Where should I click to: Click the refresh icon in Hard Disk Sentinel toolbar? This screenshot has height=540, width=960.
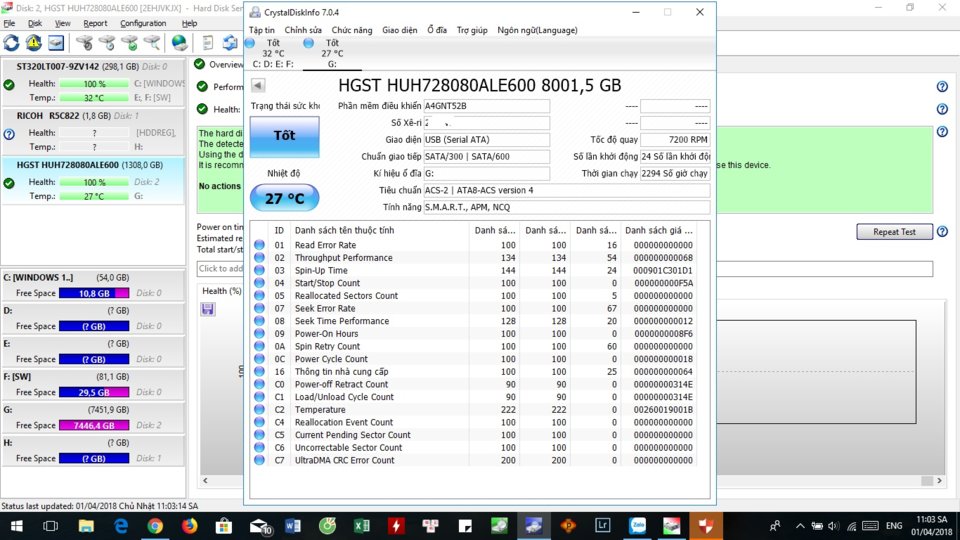(x=12, y=43)
